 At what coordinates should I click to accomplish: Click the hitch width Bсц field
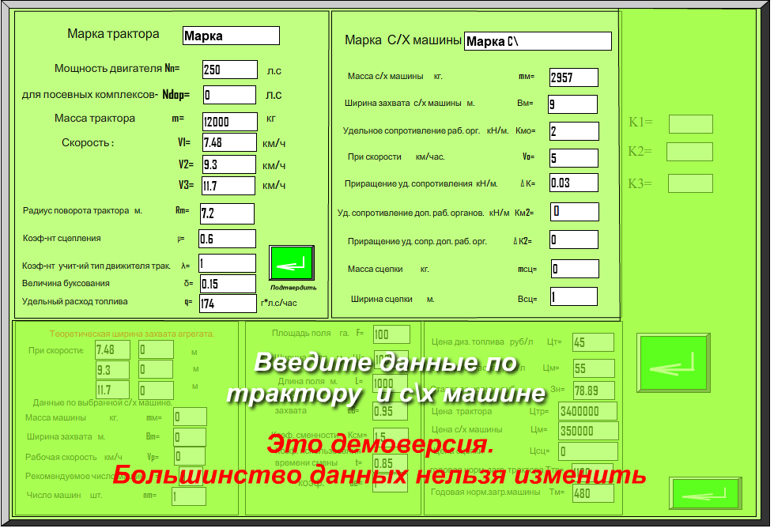572,297
